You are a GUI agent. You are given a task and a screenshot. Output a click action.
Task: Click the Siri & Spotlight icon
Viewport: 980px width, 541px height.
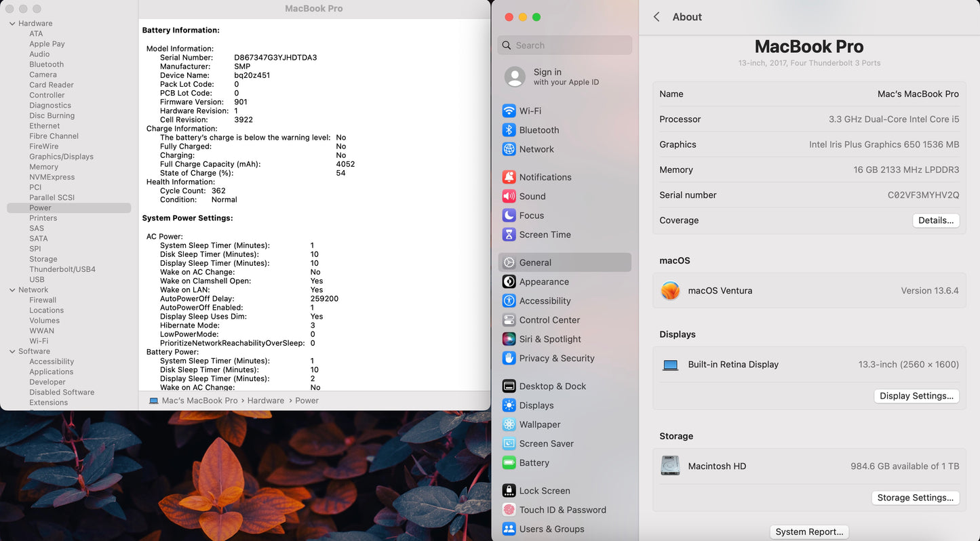point(509,339)
